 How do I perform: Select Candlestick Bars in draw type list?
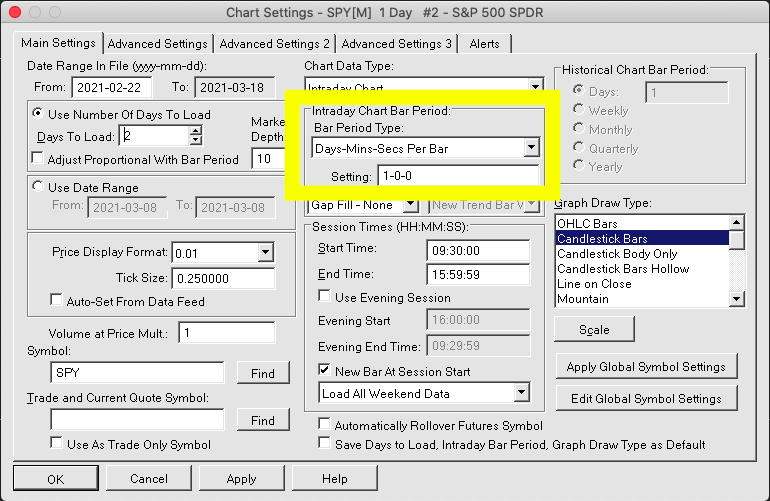(642, 239)
